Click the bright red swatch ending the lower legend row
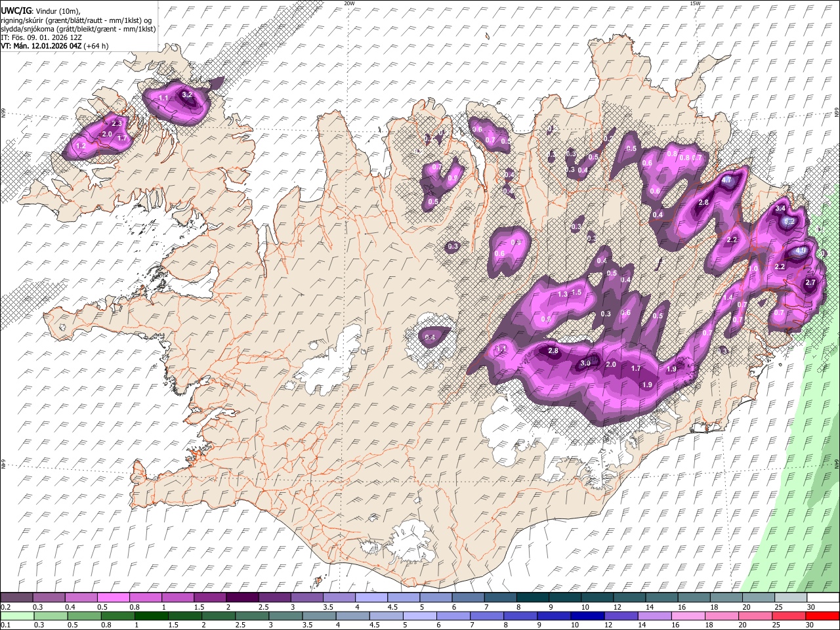The width and height of the screenshot is (840, 630). point(822,616)
